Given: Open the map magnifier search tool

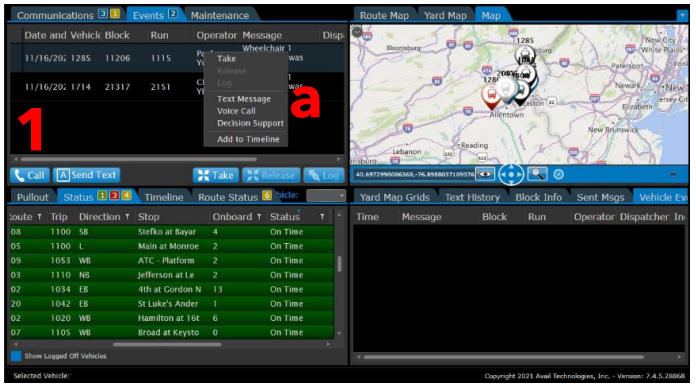Looking at the screenshot, I should coord(537,174).
